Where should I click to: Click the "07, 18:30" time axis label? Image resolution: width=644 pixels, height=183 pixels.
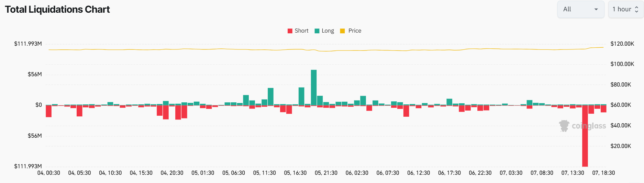point(603,173)
